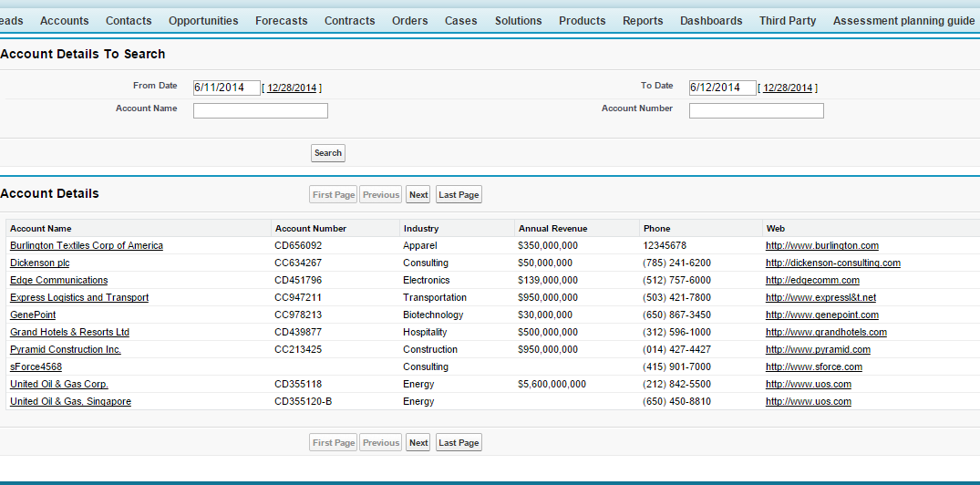Select phone number (014) 427-4427

pos(676,349)
